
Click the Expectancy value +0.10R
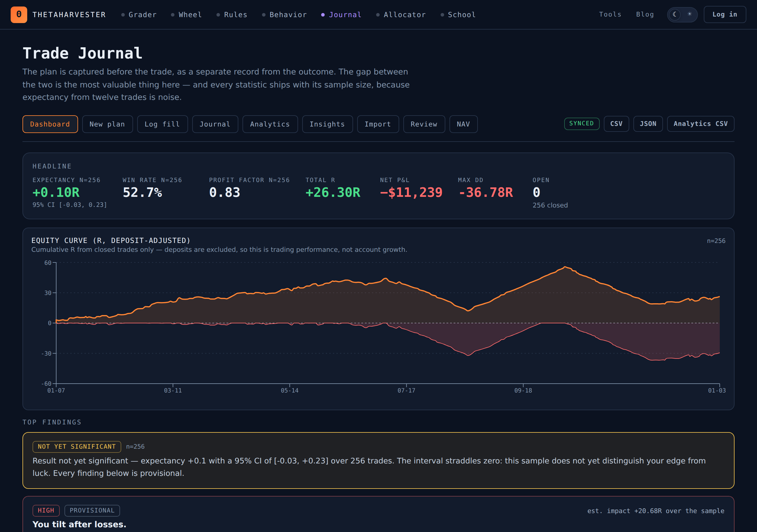point(56,192)
